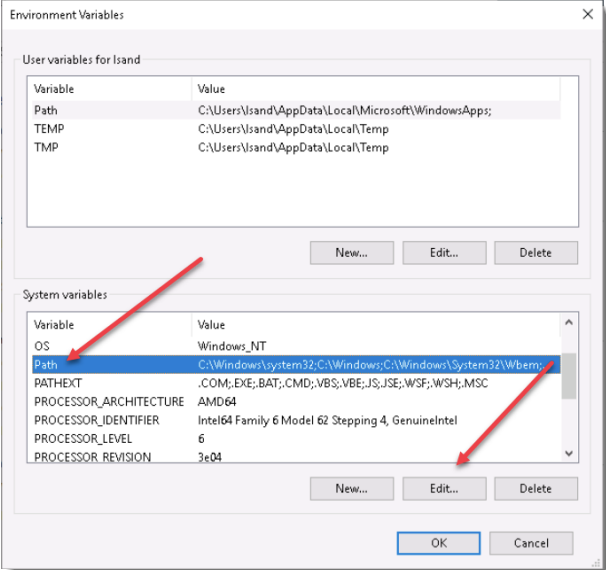Click PROCESSOR_LEVEL value 6
Viewport: 606px width, 570px height.
pyautogui.click(x=201, y=439)
